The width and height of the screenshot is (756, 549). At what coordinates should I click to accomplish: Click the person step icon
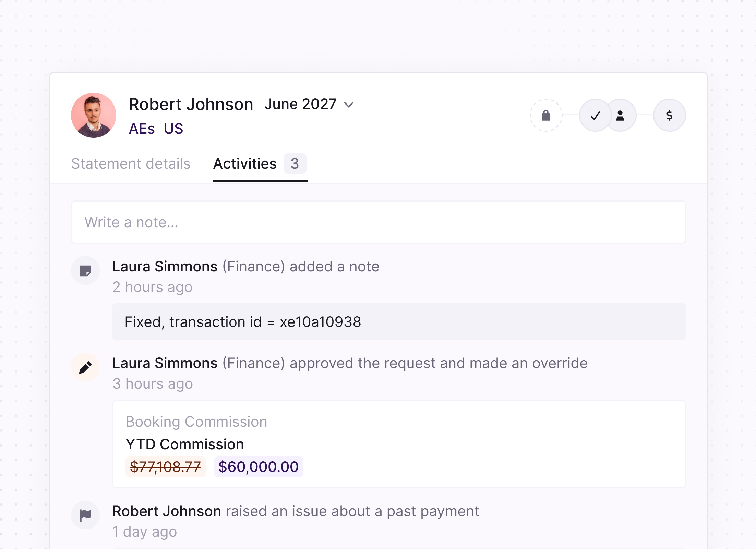(x=620, y=115)
